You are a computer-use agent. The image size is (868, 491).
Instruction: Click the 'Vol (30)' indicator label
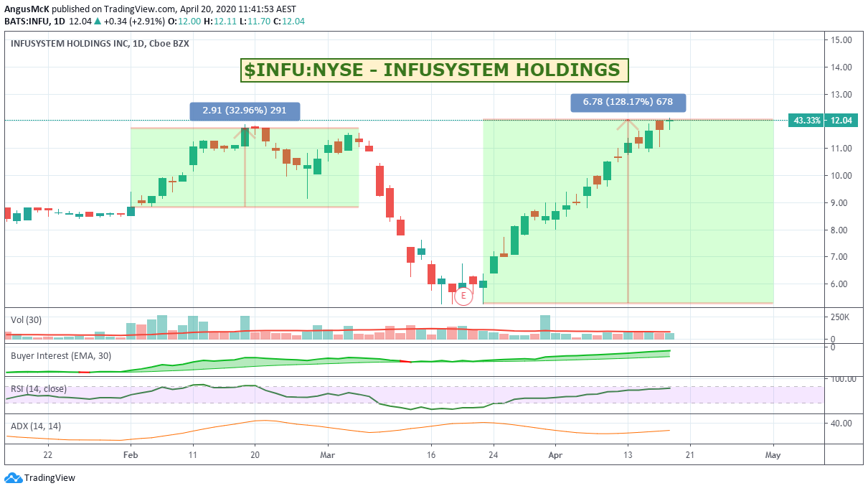(x=27, y=319)
